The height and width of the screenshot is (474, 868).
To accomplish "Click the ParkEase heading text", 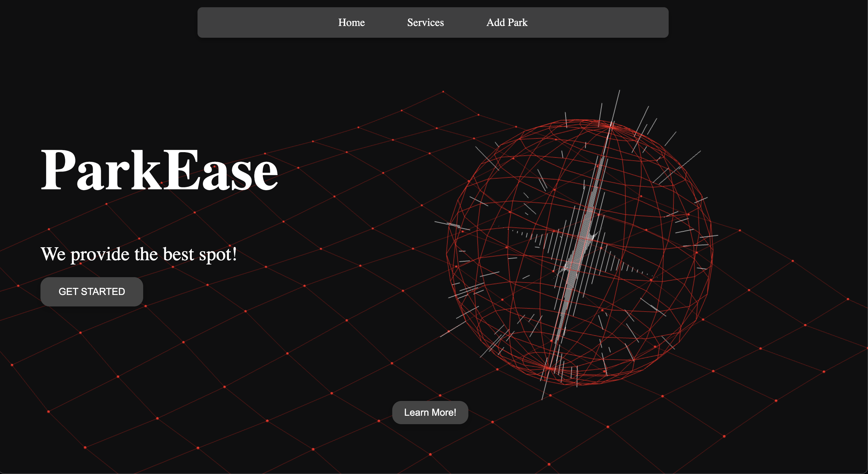I will (x=159, y=170).
